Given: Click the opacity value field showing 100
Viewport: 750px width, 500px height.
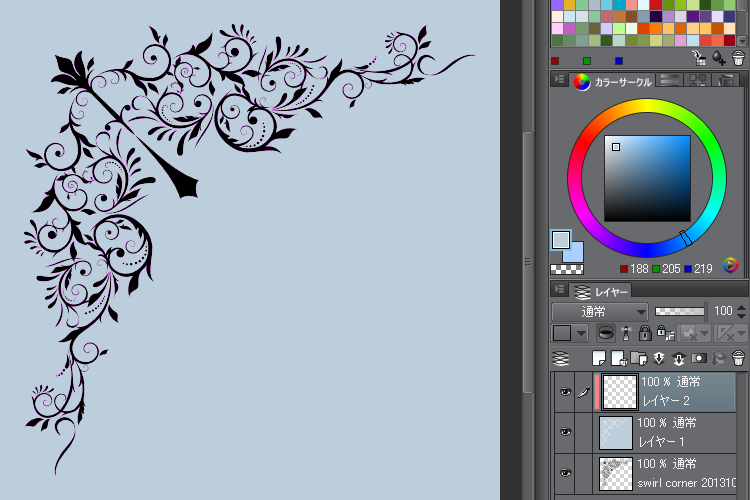Looking at the screenshot, I should point(723,311).
